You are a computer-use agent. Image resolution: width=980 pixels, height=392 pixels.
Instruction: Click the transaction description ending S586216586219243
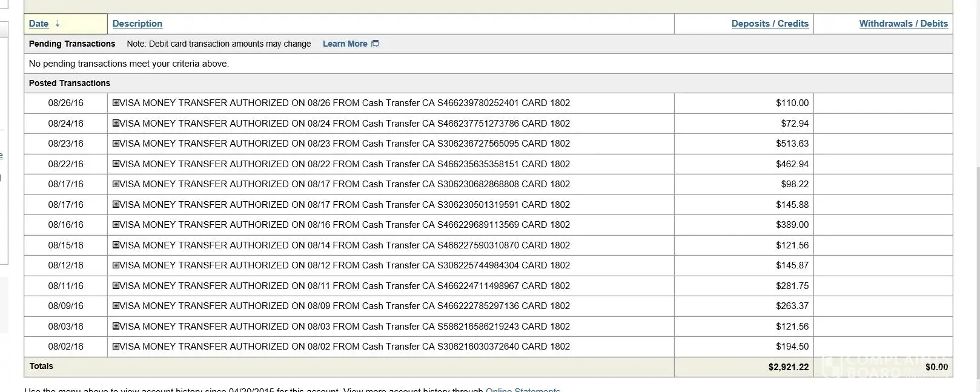(x=345, y=326)
